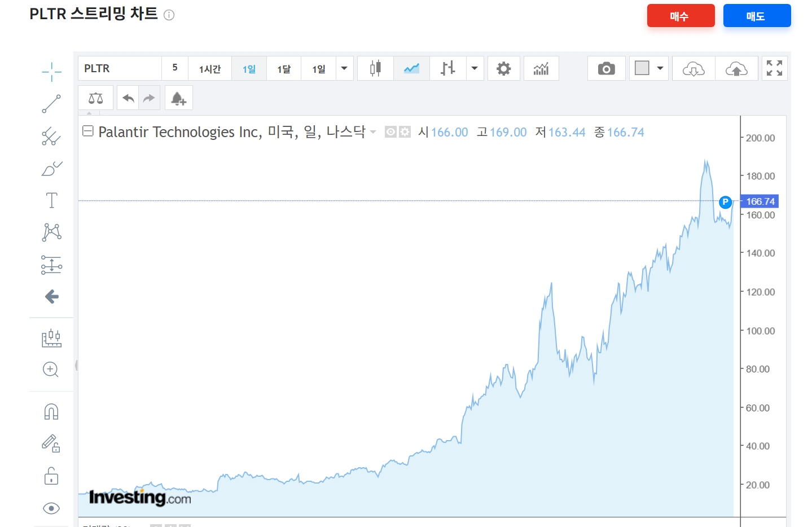812x527 pixels.
Task: Open the interval dropdown arrow
Action: 345,68
